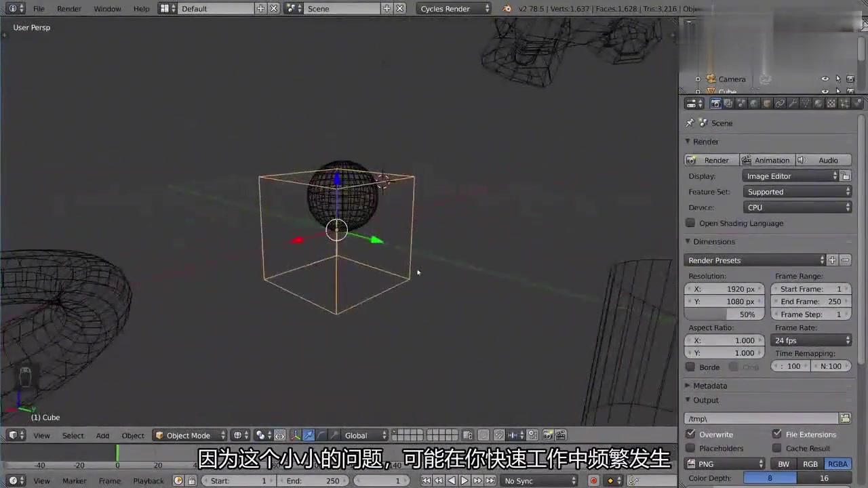
Task: Click the 3D manipulator toggle axis icon
Action: pyautogui.click(x=296, y=435)
